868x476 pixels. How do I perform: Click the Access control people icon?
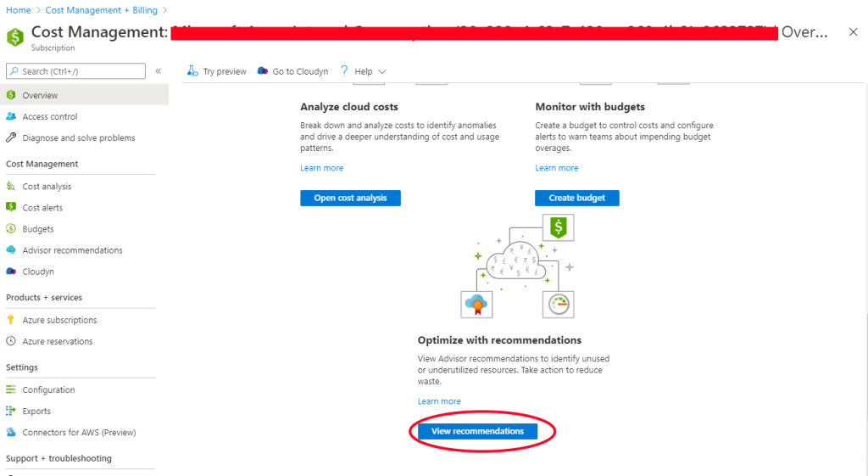click(x=11, y=117)
